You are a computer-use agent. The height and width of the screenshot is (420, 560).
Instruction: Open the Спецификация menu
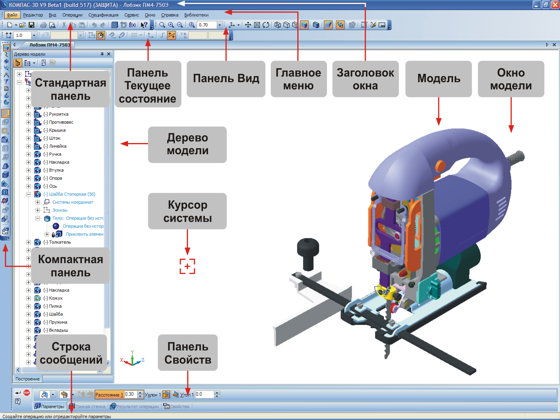pos(103,15)
